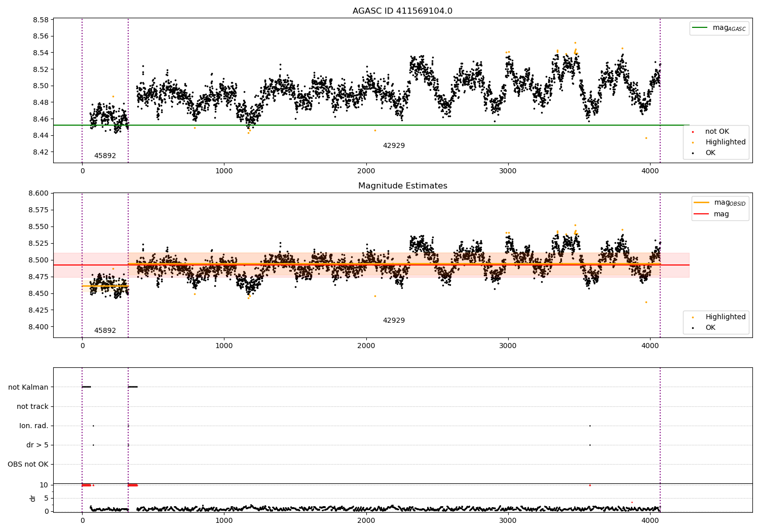Viewport: 760px width, 532px height.
Task: Select the mag OBSID legend entry
Action: [720, 203]
